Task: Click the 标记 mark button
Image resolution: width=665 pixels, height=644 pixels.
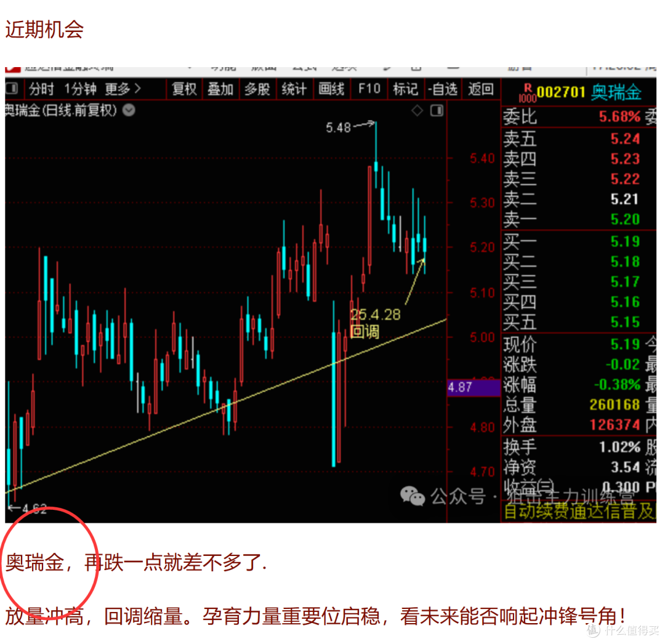Action: tap(405, 89)
